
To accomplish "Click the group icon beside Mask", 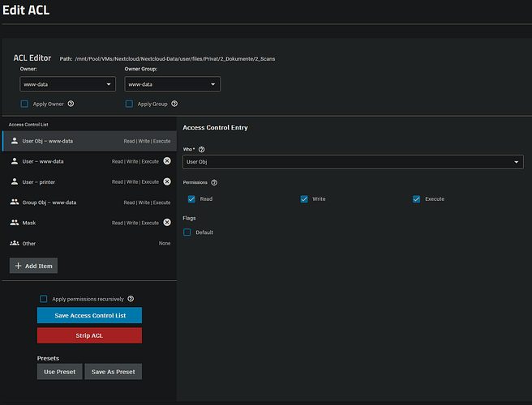I will coord(15,222).
